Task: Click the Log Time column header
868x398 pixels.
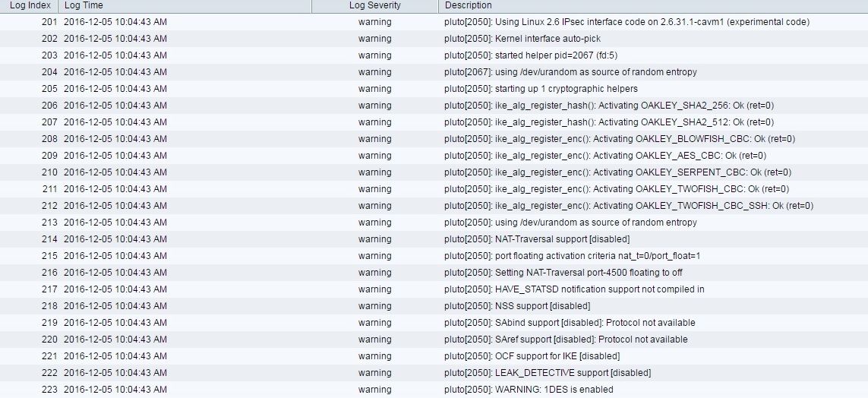Action: (84, 5)
